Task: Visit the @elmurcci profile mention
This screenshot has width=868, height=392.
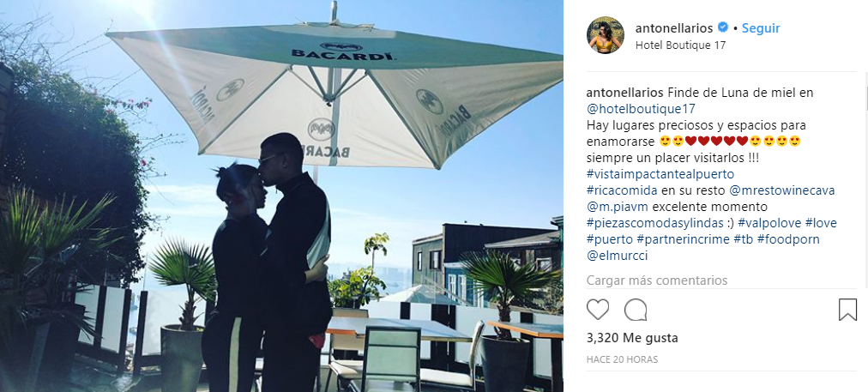Action: [617, 256]
